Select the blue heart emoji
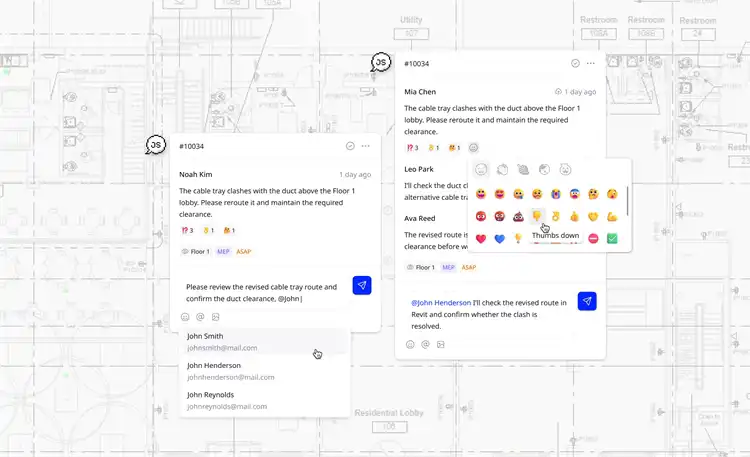Viewport: 750px width, 457px height. click(x=499, y=238)
